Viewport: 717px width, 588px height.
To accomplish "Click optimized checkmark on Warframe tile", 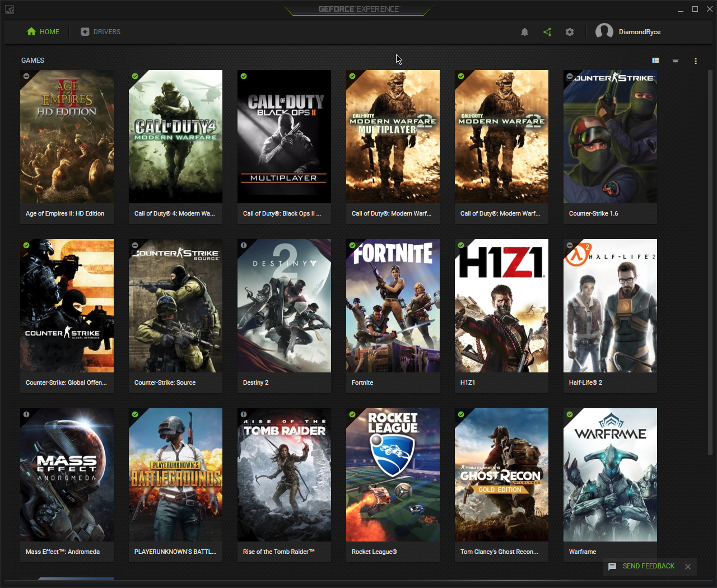I will click(x=570, y=414).
